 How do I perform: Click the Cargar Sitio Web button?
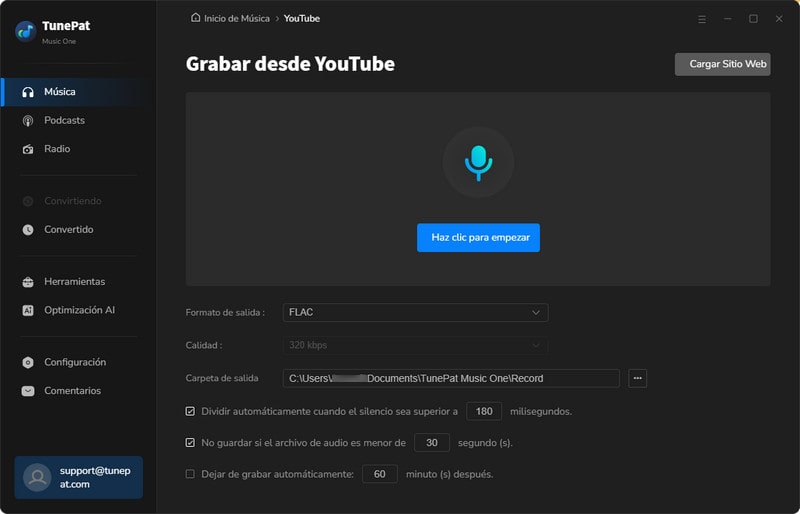(722, 64)
